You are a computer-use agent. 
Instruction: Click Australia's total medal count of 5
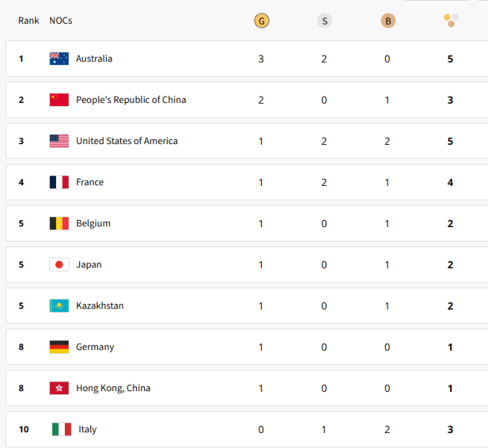click(450, 59)
